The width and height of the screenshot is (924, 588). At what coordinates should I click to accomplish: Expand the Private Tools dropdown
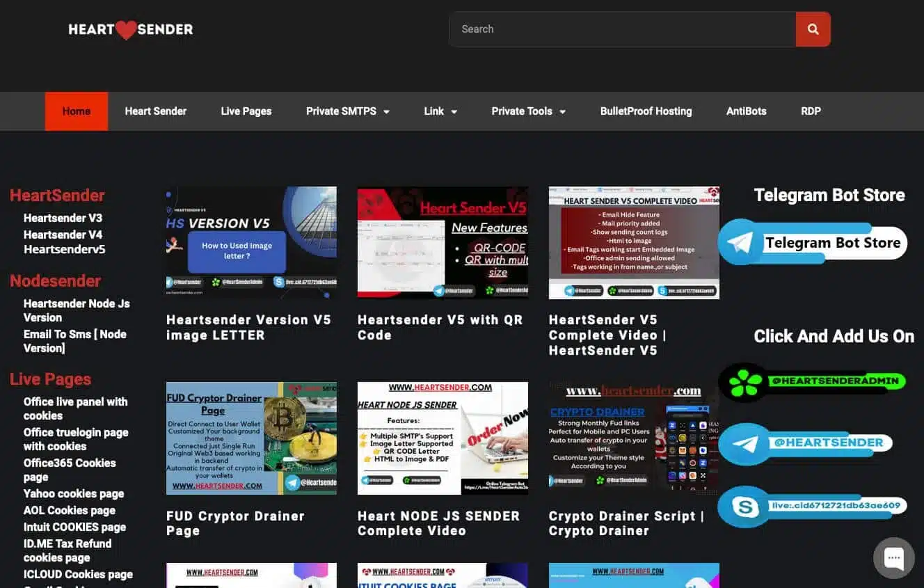pyautogui.click(x=529, y=111)
